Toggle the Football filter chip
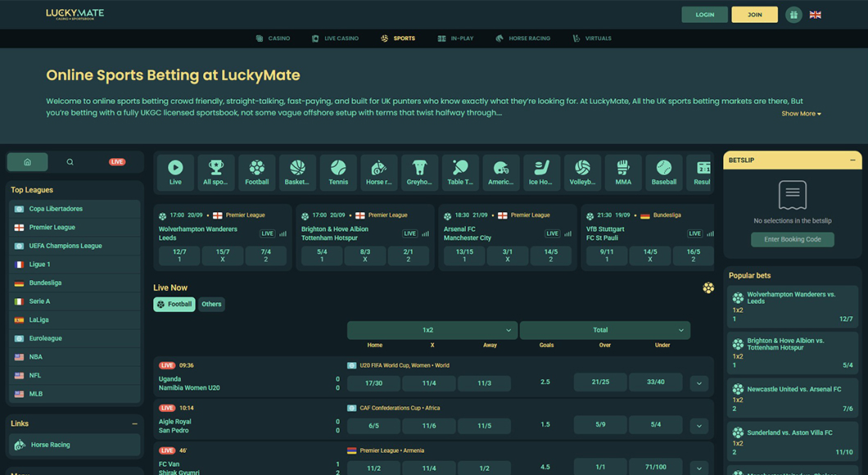Image resolution: width=868 pixels, height=475 pixels. pos(174,304)
